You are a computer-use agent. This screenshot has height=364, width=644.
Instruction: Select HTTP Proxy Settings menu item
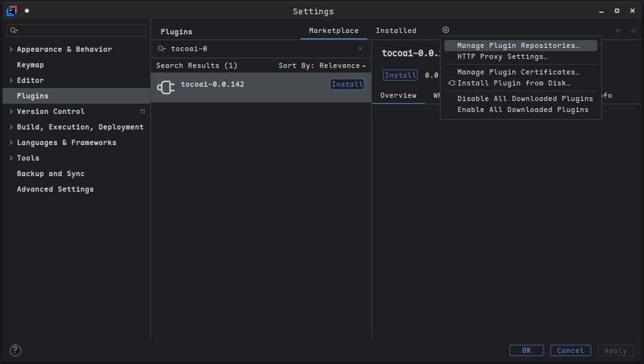point(520,56)
